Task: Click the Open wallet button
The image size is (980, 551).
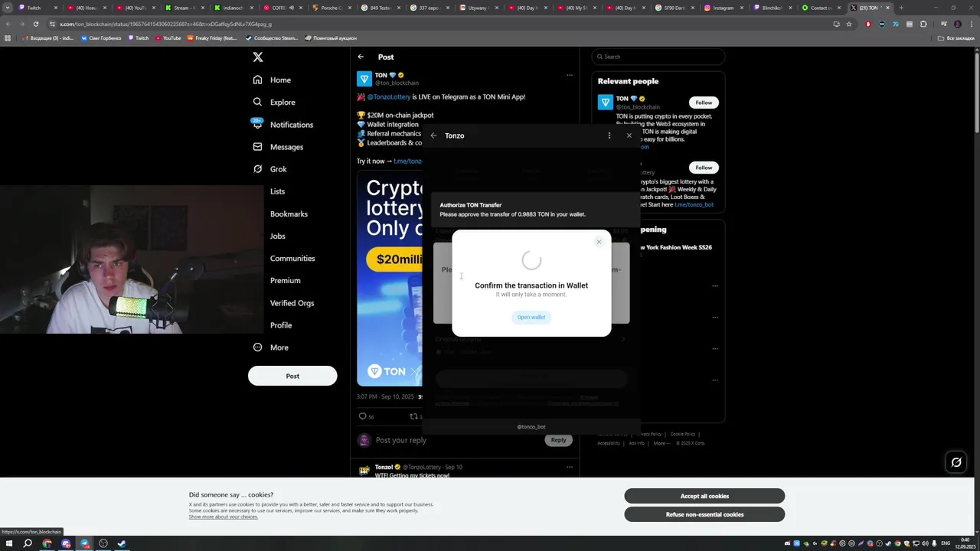Action: (x=531, y=317)
